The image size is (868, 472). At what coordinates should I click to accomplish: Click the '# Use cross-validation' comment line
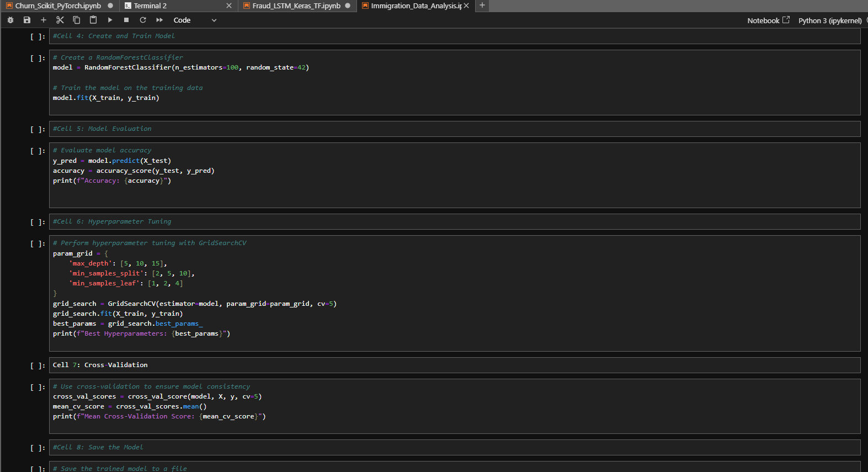[x=152, y=386]
